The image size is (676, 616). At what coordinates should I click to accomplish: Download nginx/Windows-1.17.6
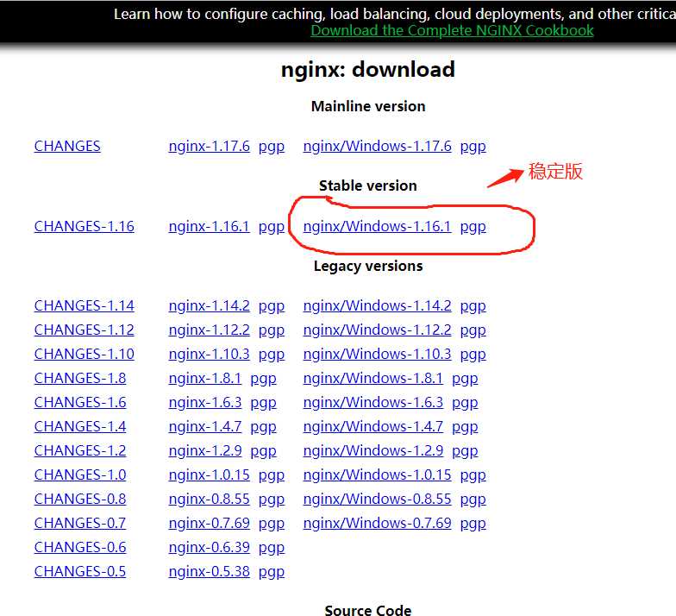coord(378,147)
